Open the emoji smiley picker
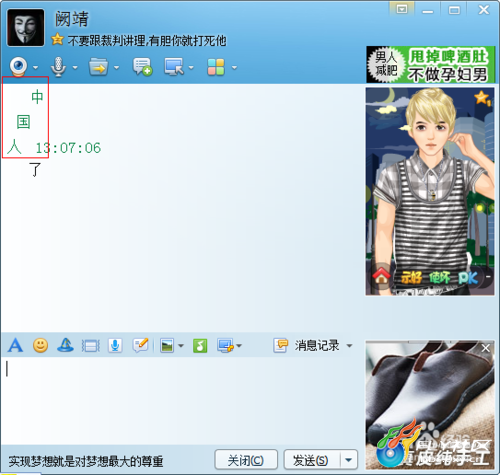Viewport: 500px width, 475px height. click(40, 345)
